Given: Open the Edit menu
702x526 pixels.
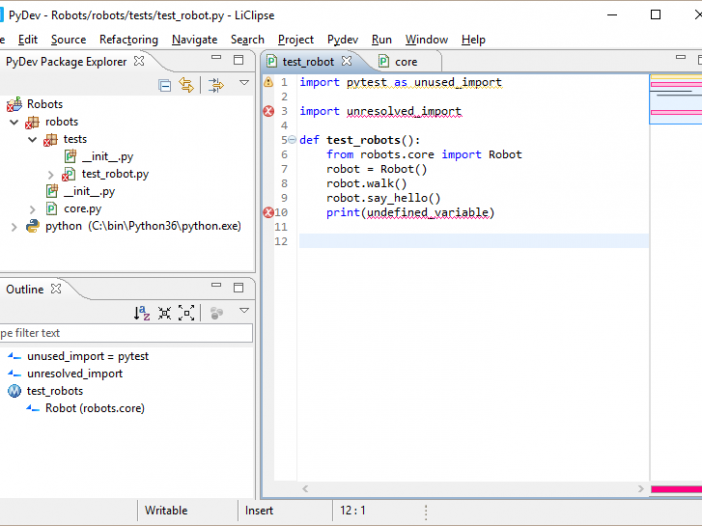Looking at the screenshot, I should coord(27,40).
